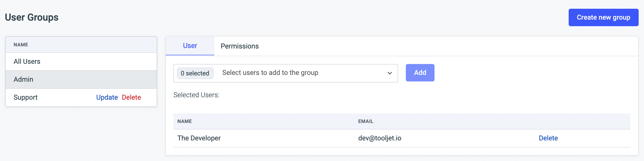This screenshot has height=161, width=644.
Task: Select the All Users group
Action: click(x=27, y=61)
